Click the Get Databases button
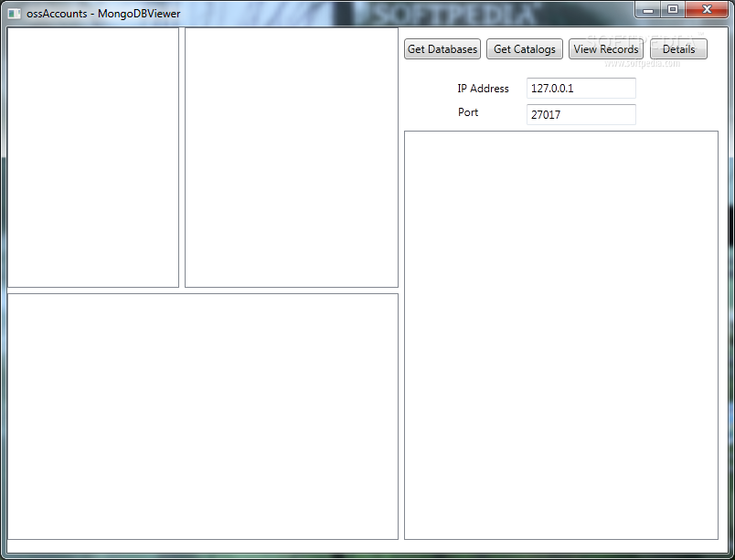The width and height of the screenshot is (735, 560). pyautogui.click(x=442, y=49)
